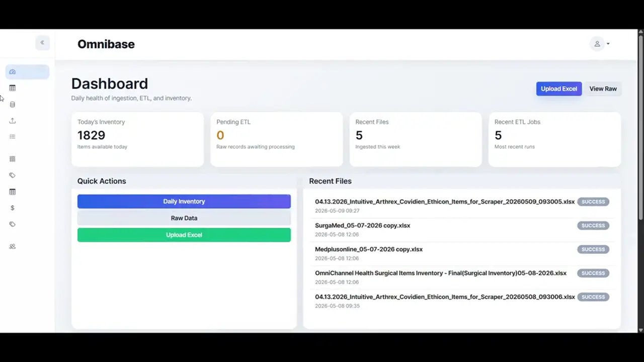644x362 pixels.
Task: Click the Dashboard page heading
Action: [110, 83]
